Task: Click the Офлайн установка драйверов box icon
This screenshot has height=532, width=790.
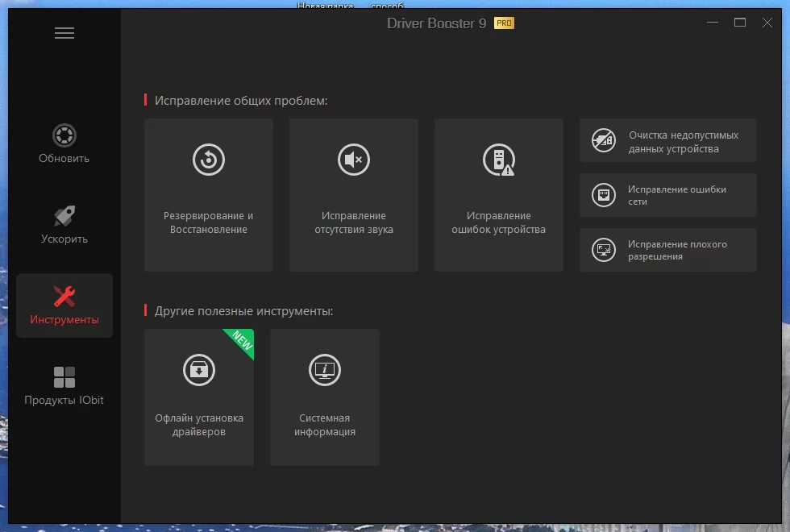Action: pos(199,370)
